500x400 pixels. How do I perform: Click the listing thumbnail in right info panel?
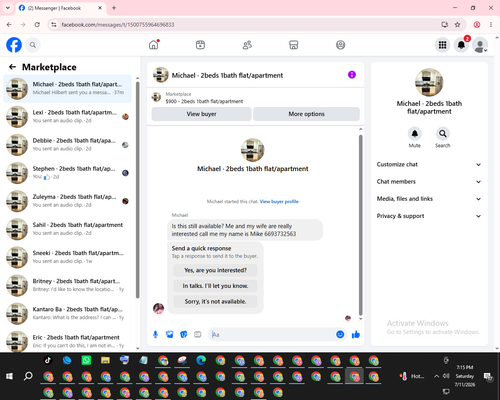pos(429,82)
